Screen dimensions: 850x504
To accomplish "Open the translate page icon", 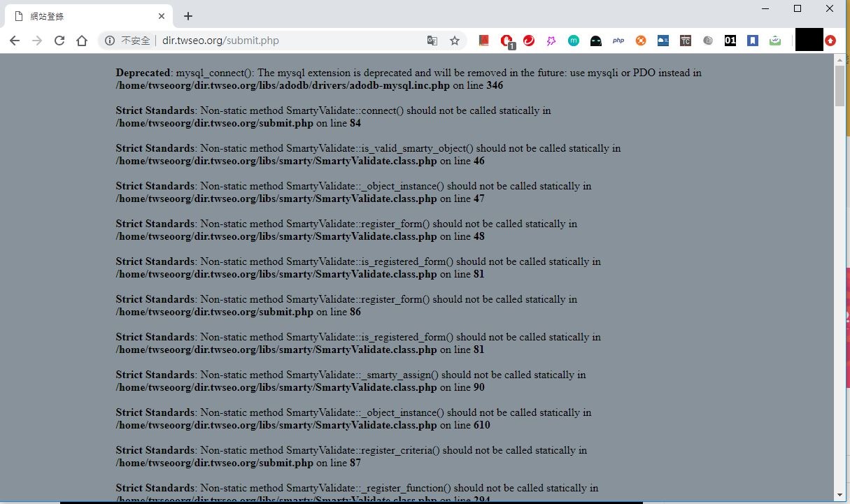I will click(432, 41).
